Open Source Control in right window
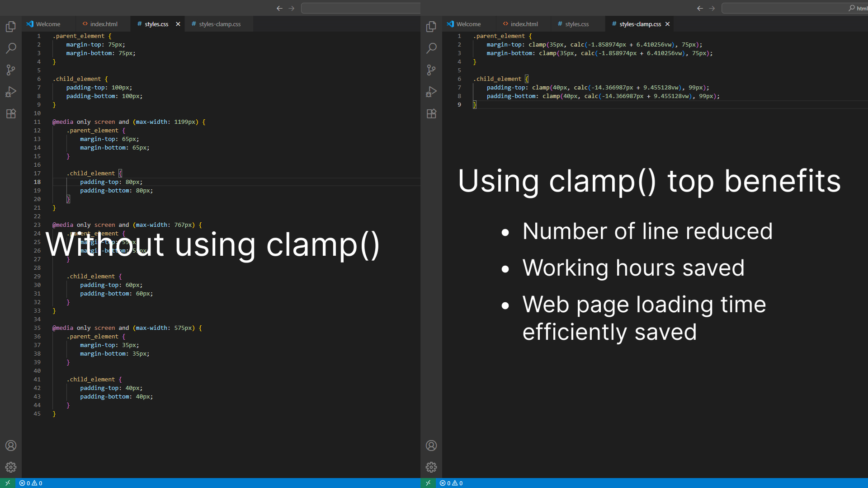The width and height of the screenshot is (868, 488). 431,70
